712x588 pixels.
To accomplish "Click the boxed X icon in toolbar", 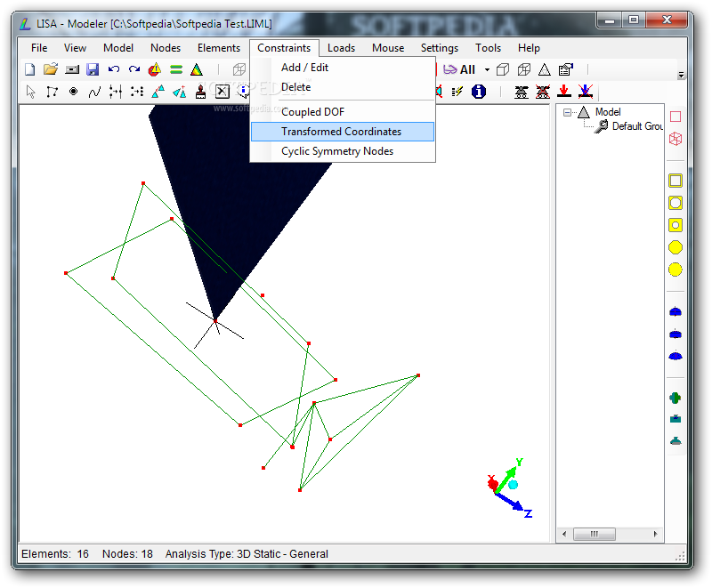I will tap(222, 92).
